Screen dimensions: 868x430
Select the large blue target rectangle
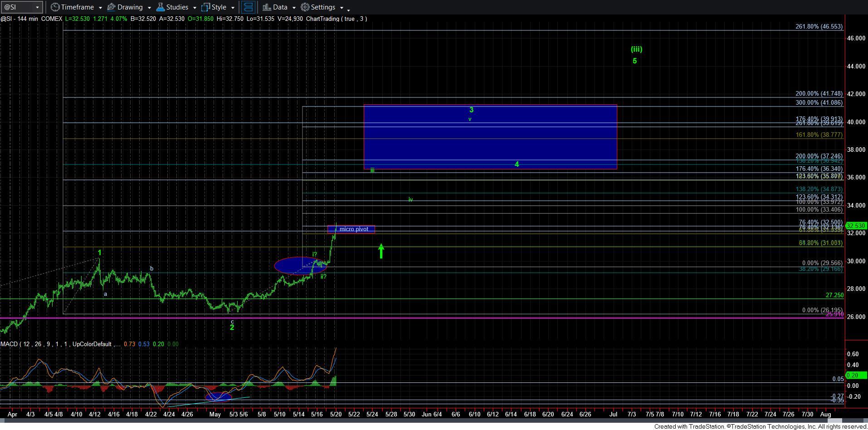490,137
